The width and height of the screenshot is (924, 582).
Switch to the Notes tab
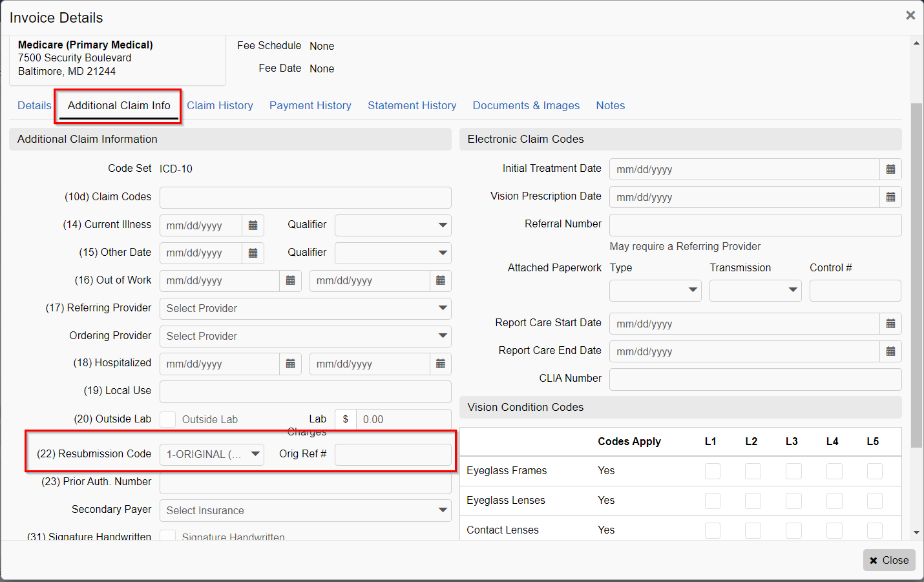[610, 105]
